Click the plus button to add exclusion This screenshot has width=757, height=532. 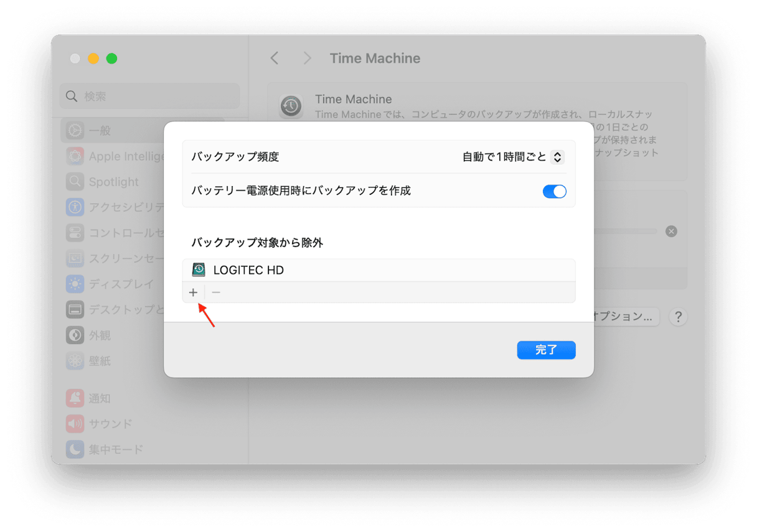coord(193,292)
